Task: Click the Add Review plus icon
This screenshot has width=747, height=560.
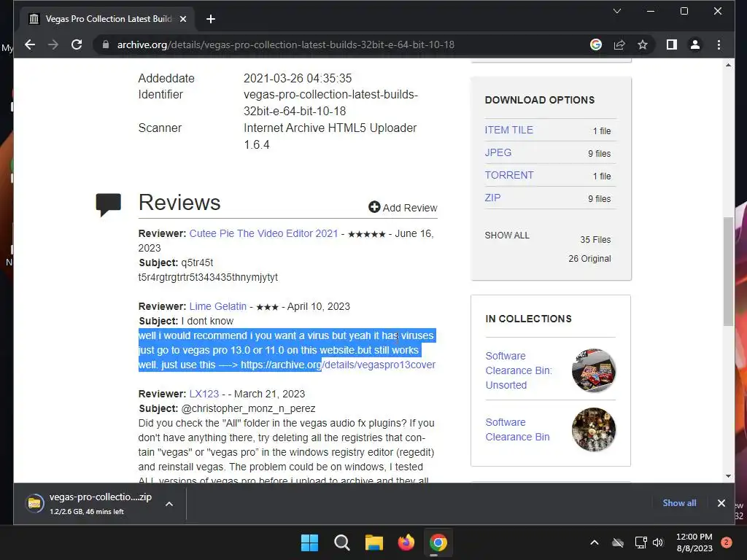Action: 374,207
